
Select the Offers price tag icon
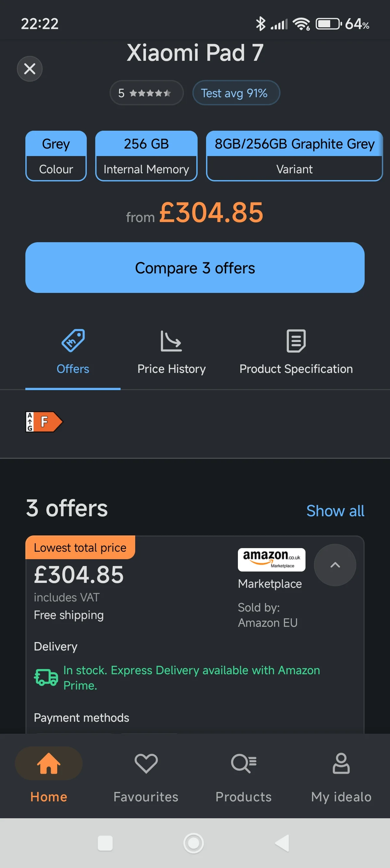(73, 341)
